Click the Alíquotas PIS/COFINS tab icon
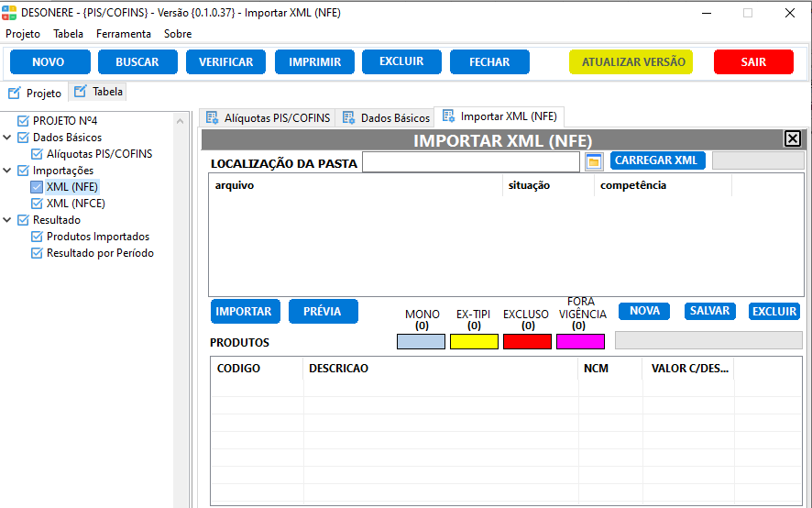 [213, 117]
